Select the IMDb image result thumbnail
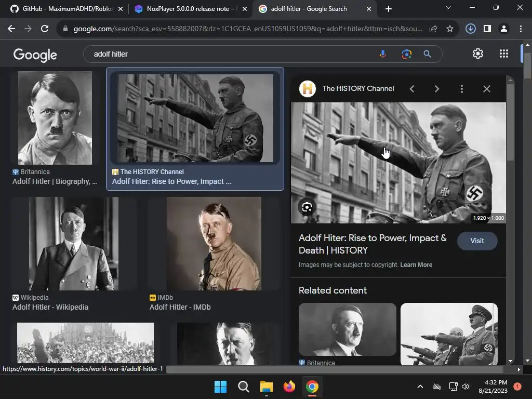This screenshot has width=532, height=399. 214,244
